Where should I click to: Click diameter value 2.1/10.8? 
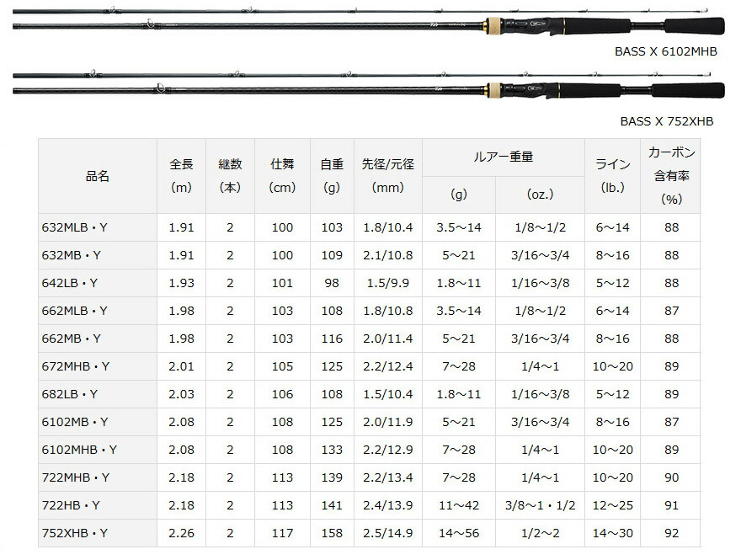[388, 255]
